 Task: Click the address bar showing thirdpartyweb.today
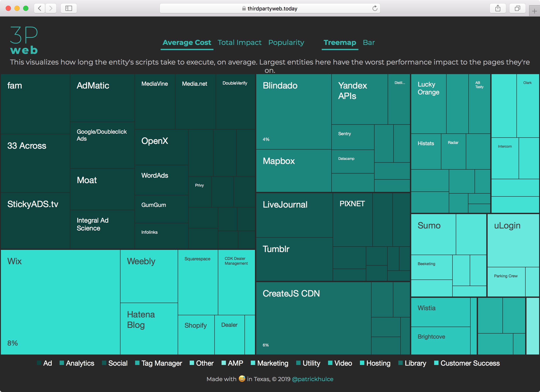coord(270,8)
